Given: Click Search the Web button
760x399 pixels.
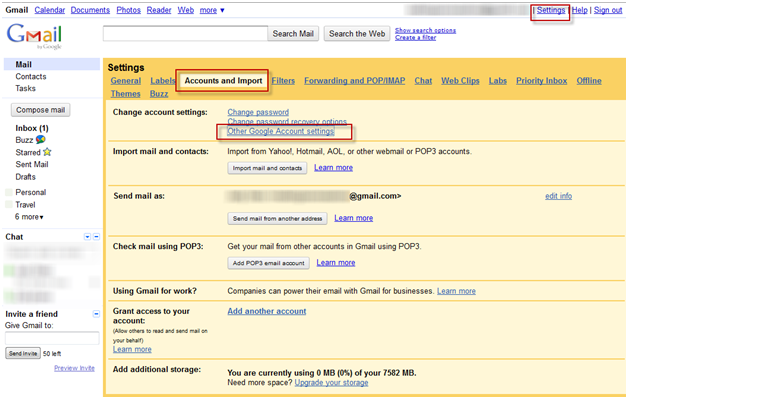Looking at the screenshot, I should pos(357,33).
